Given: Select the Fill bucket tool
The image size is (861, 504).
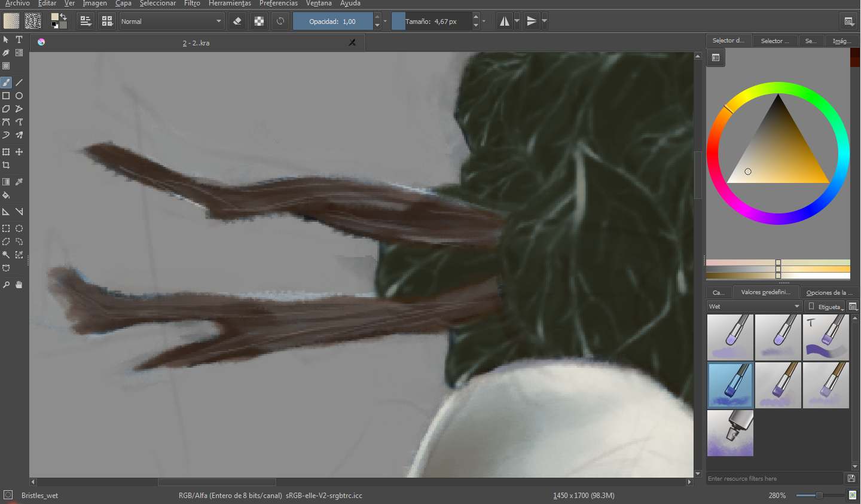Looking at the screenshot, I should coord(6,195).
